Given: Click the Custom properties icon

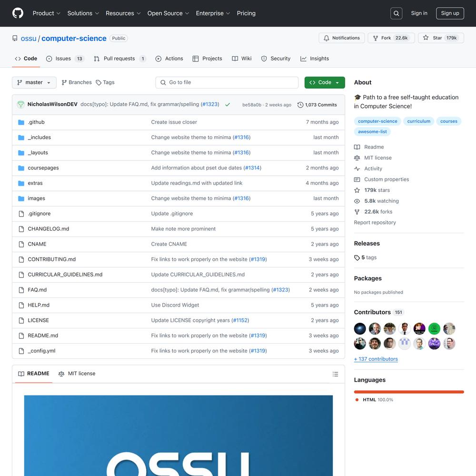Looking at the screenshot, I should tap(357, 179).
